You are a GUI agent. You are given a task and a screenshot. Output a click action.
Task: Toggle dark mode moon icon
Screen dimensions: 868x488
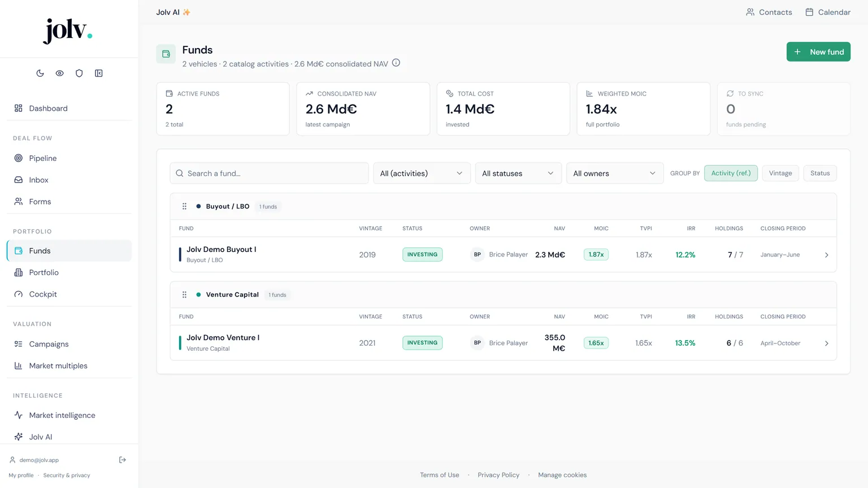point(40,73)
